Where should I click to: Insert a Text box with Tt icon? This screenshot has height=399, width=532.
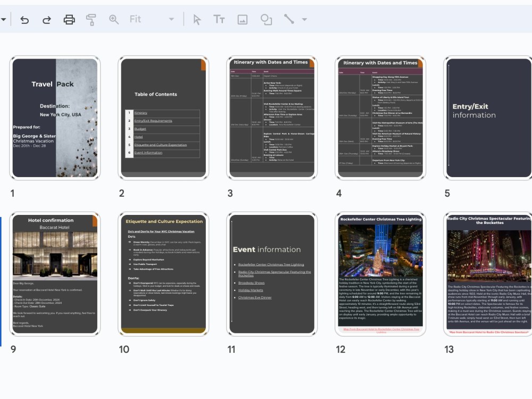click(219, 19)
